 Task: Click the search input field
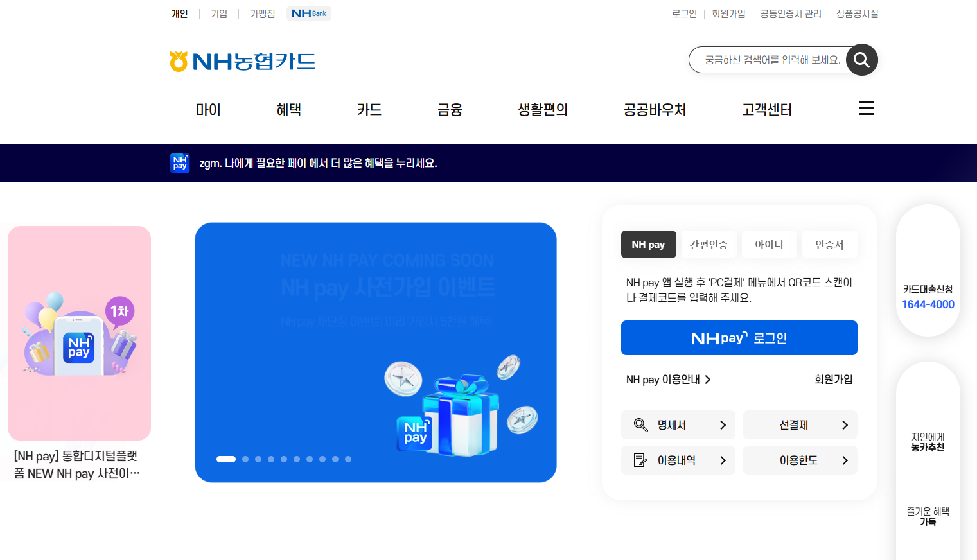click(x=771, y=60)
